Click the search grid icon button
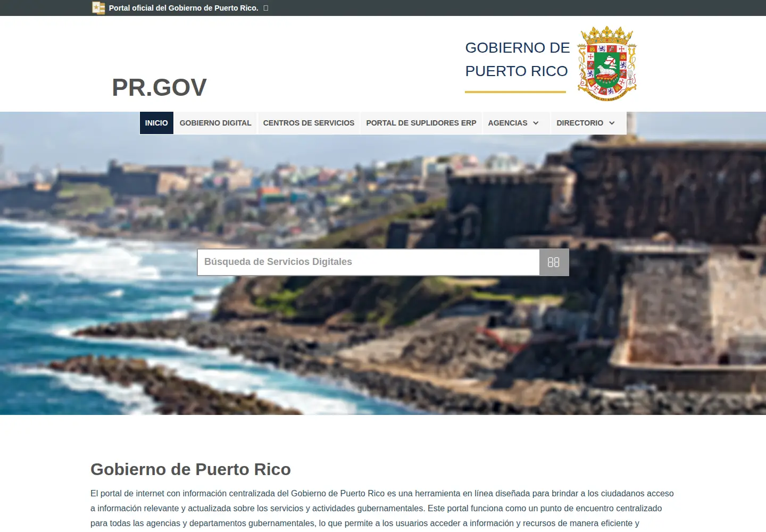 (554, 262)
